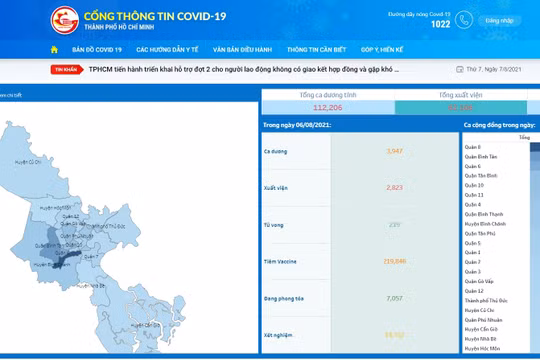The height and width of the screenshot is (360, 540).
Task: Click 'Ca cộng đồng trong ngày' heading
Action: [499, 125]
